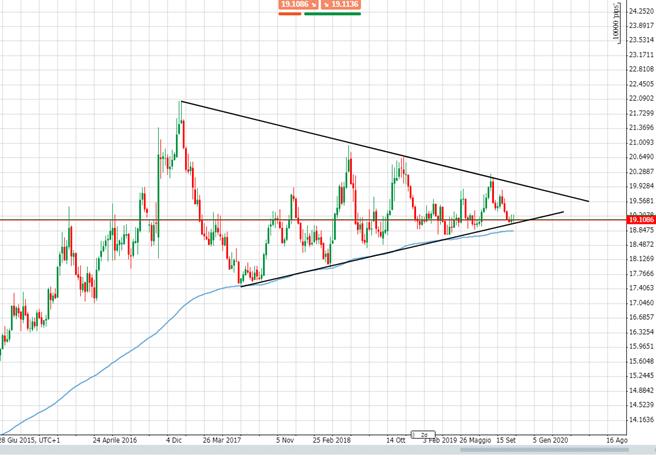Click the 16 Ago date label

coord(617,440)
